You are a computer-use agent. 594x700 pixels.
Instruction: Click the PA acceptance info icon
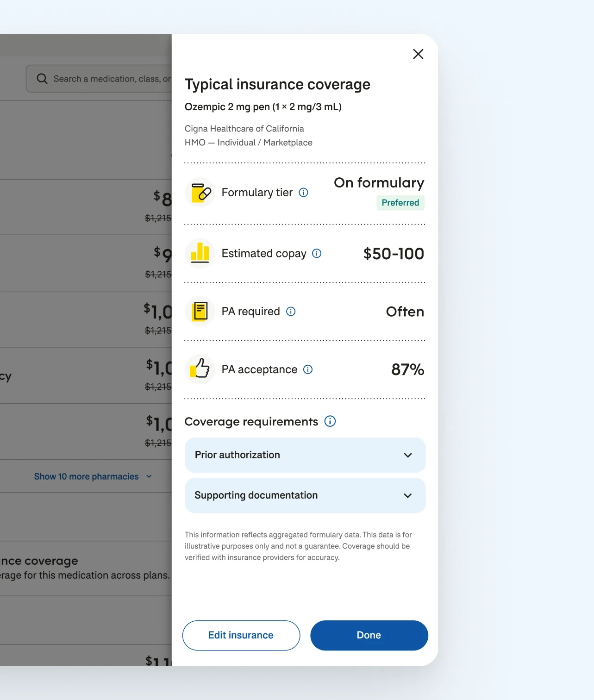[308, 369]
